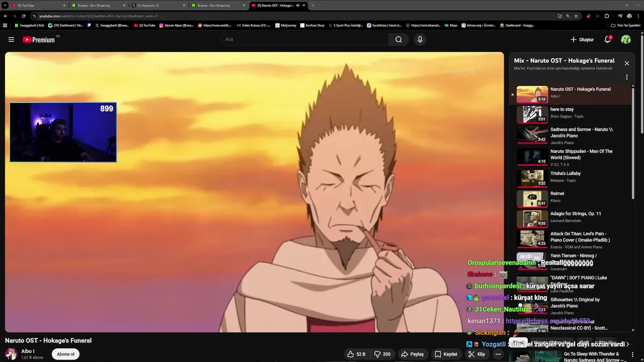Click the Oluştur create button

tap(582, 39)
